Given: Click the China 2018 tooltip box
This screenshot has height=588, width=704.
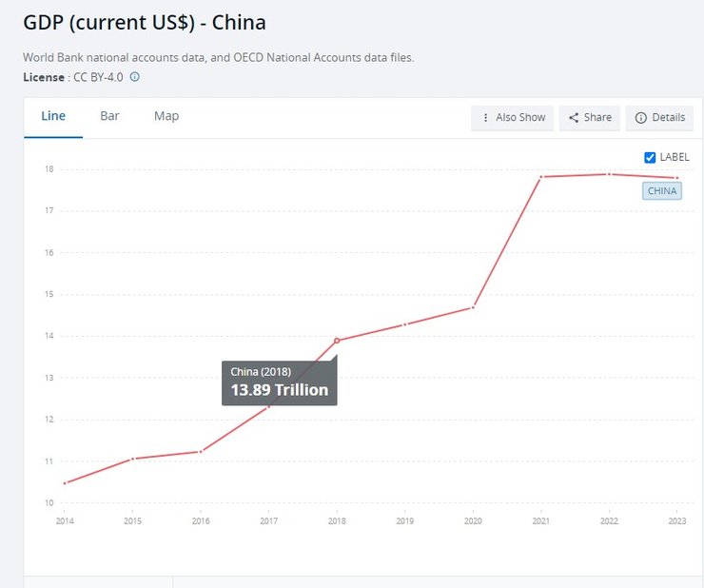Looking at the screenshot, I should point(279,382).
